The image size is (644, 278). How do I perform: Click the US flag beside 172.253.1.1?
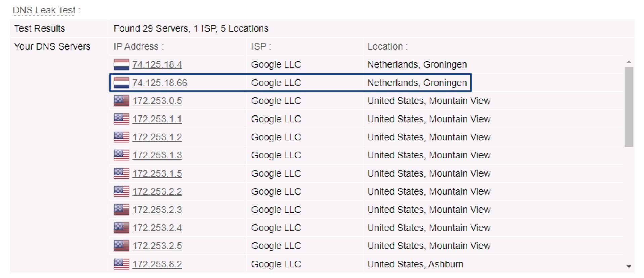121,119
